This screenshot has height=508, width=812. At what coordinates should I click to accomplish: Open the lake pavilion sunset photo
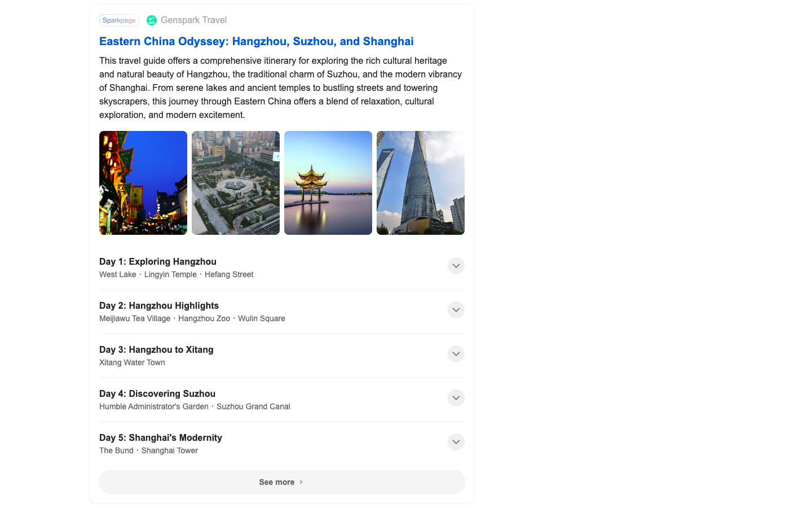(328, 183)
